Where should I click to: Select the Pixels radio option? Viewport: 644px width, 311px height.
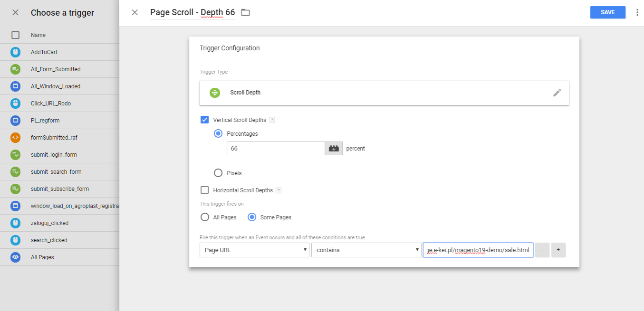[x=218, y=173]
